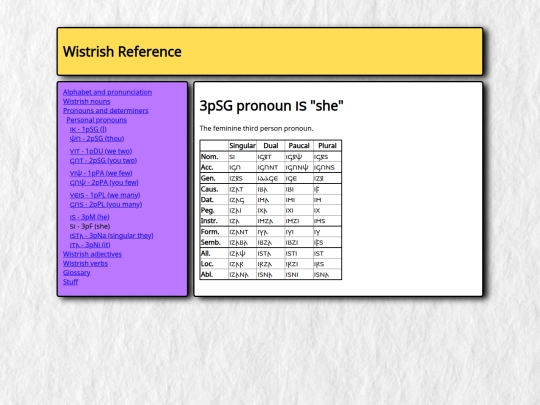Image resolution: width=540 pixels, height=405 pixels.
Task: Click the Caus. row label
Action: tap(214, 189)
